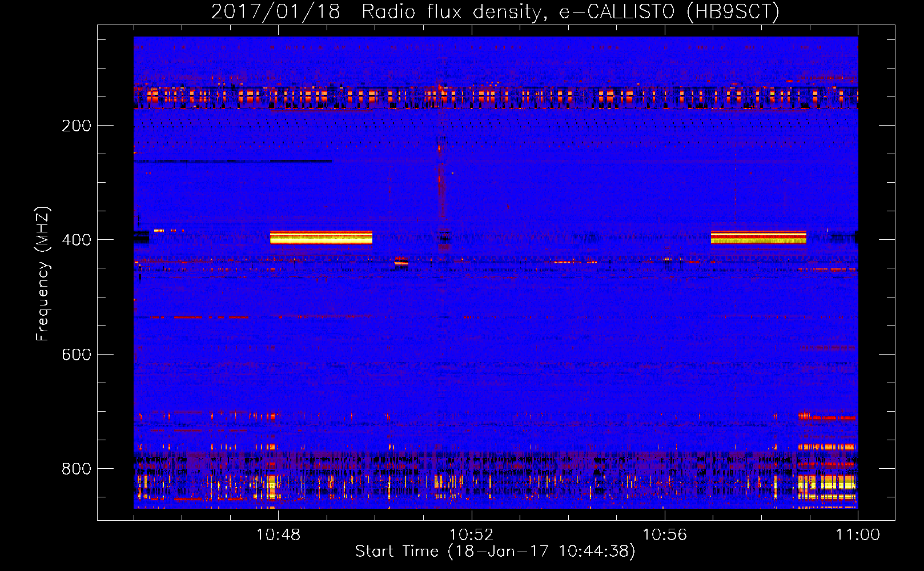Click the '600' frequency tick label
Screen dimensions: 924x571
pyautogui.click(x=77, y=355)
